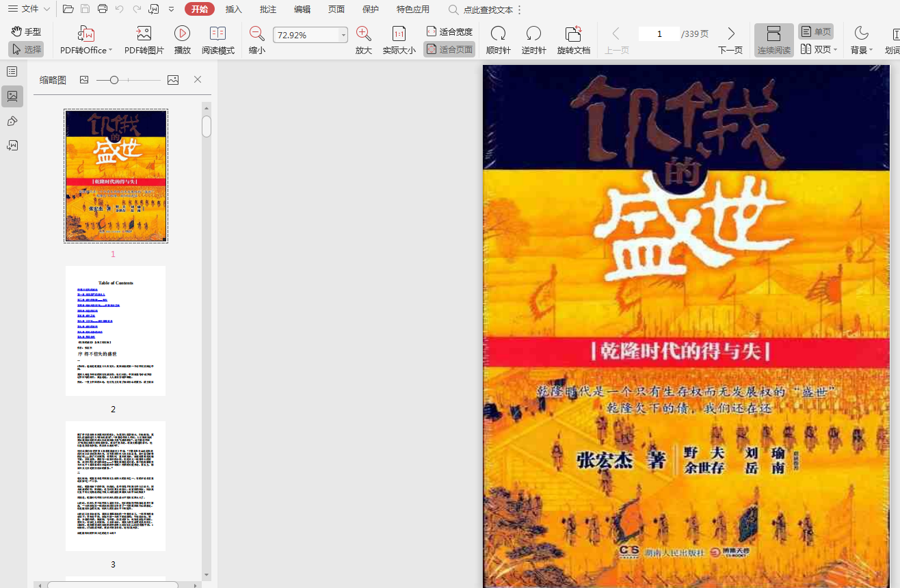Click the page number field showing 1
Viewport: 900px width, 588px height.
click(659, 34)
